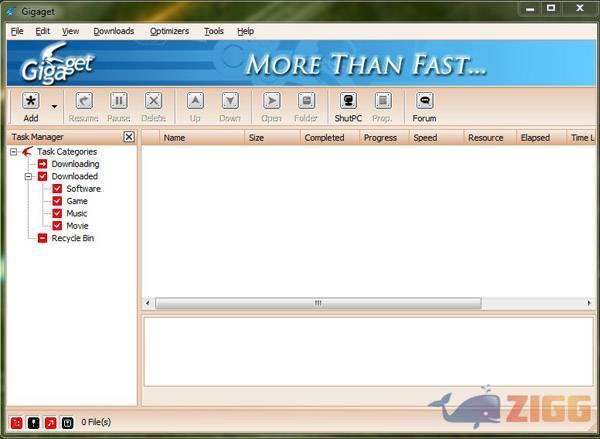
Task: Hit the Delete toolbar icon
Action: pyautogui.click(x=153, y=101)
